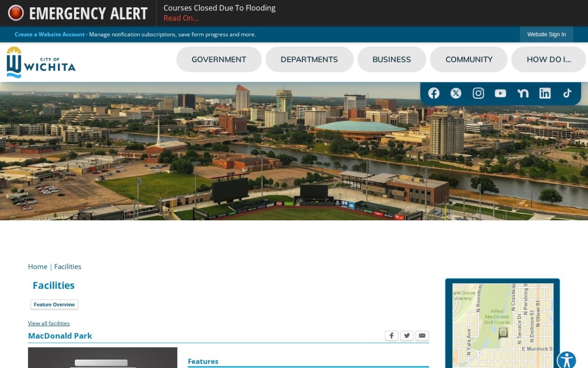Go to Facilities breadcrumb link
Image resolution: width=588 pixels, height=368 pixels.
pyautogui.click(x=68, y=266)
